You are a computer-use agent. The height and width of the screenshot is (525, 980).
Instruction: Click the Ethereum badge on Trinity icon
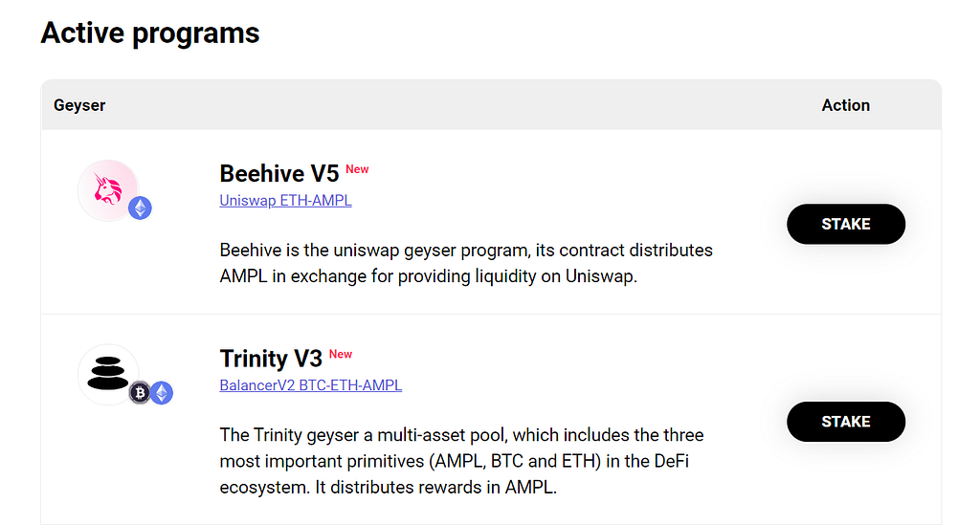[162, 393]
